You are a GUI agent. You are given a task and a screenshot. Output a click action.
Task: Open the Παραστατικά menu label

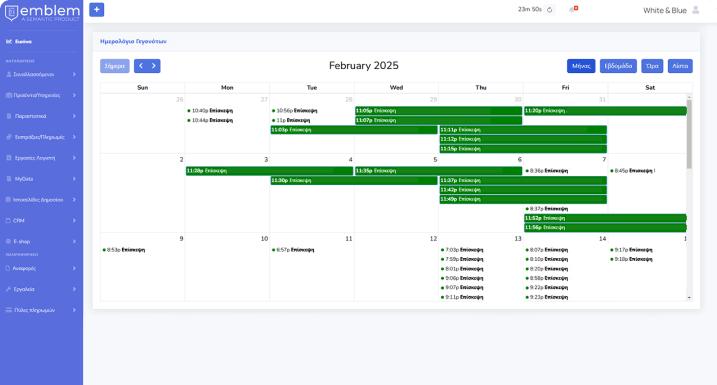30,116
